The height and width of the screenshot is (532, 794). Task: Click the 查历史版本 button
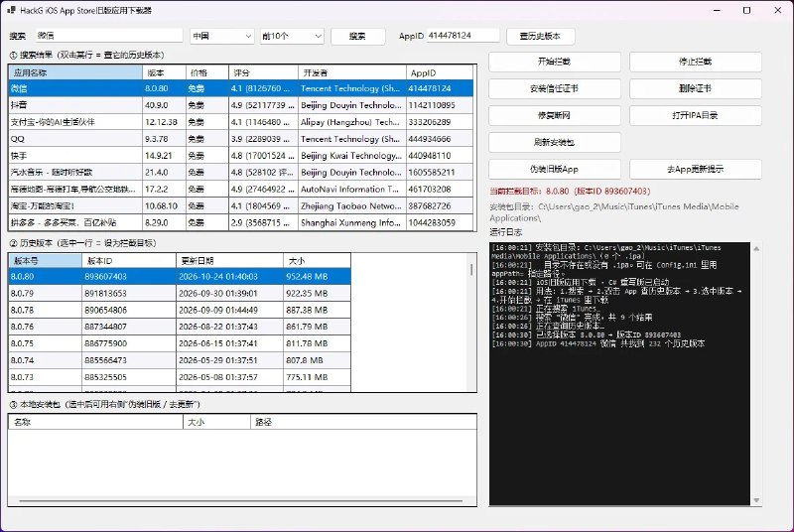(540, 36)
